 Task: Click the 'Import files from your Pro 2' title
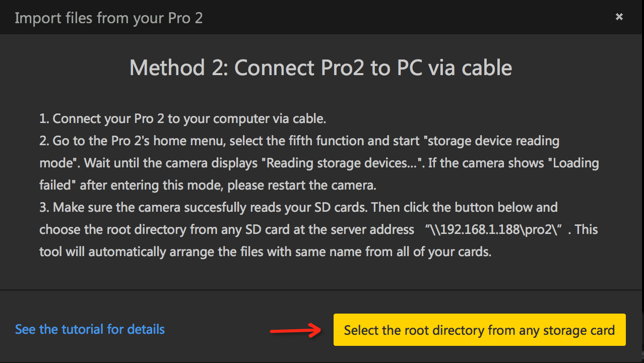point(109,18)
